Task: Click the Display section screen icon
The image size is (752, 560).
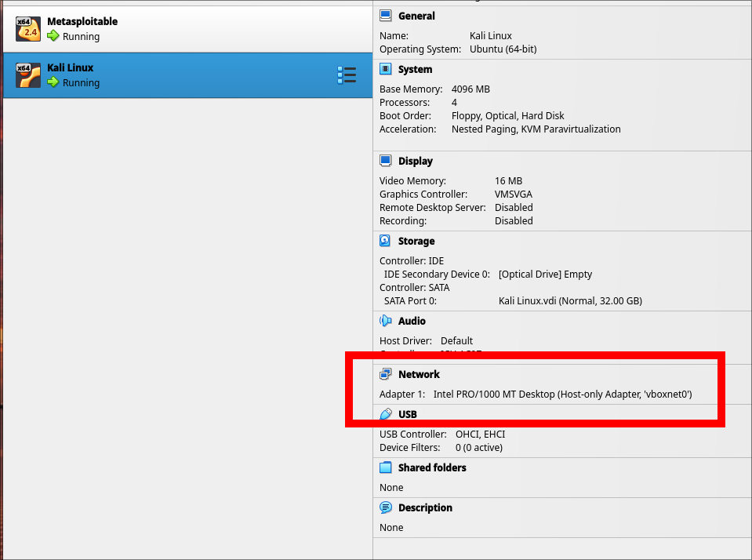Action: click(385, 161)
